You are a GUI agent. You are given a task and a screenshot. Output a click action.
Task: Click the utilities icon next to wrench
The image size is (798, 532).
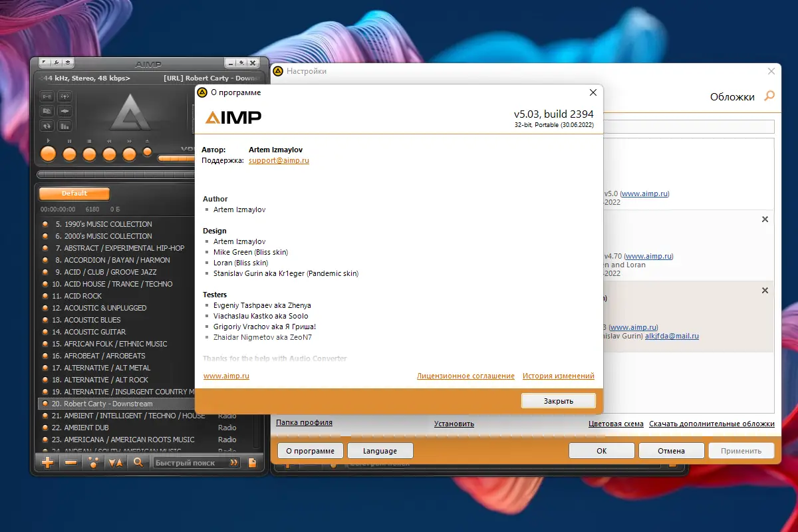coord(68,63)
